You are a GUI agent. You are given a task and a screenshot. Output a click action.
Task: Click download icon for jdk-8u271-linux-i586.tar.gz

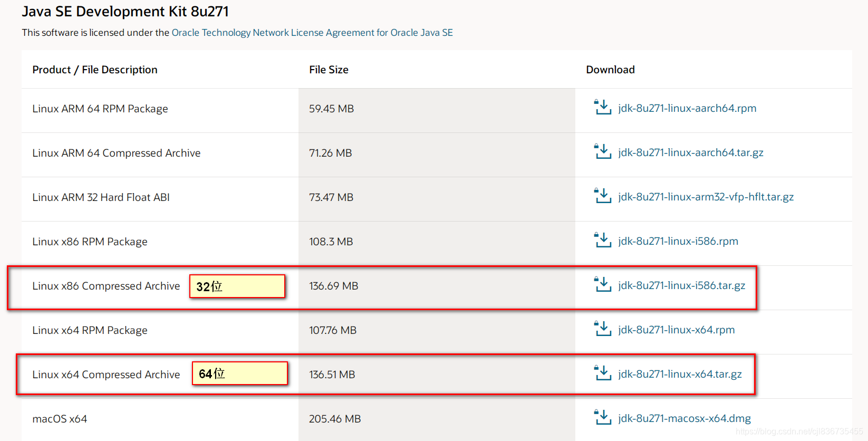pos(603,284)
